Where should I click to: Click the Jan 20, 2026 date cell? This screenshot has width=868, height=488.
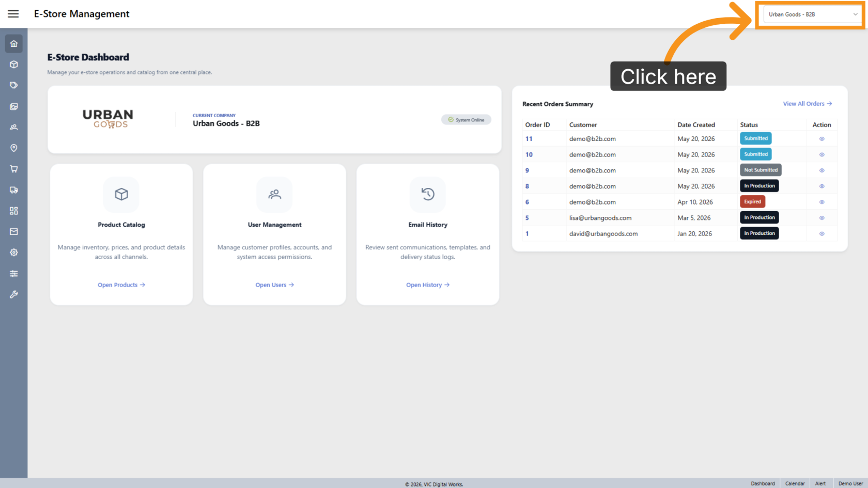[x=694, y=234]
